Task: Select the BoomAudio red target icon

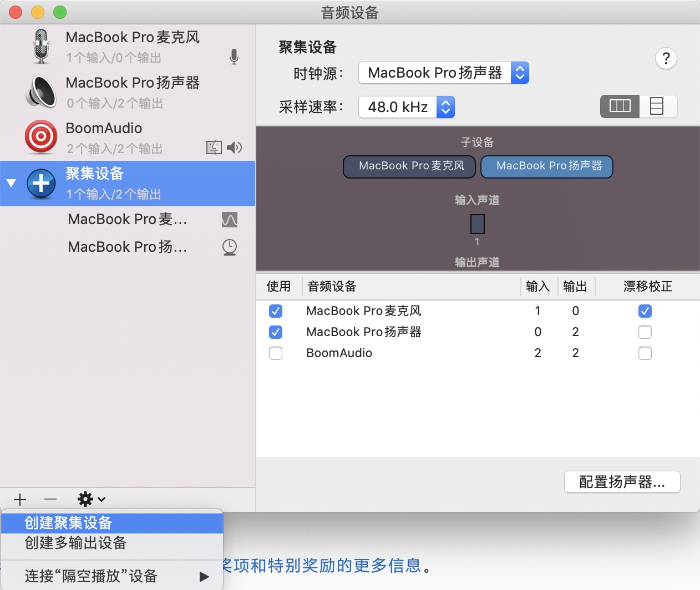Action: click(41, 137)
